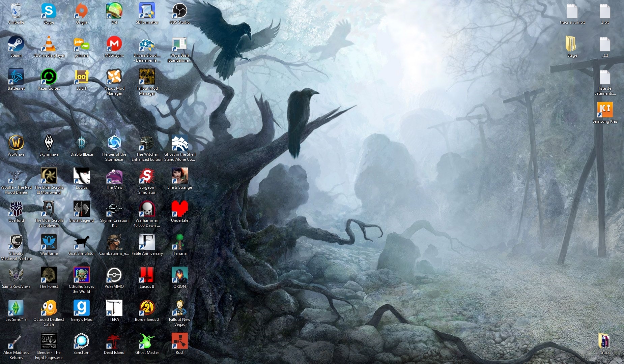Select the VLC media player icon
The image size is (624, 364).
(49, 44)
